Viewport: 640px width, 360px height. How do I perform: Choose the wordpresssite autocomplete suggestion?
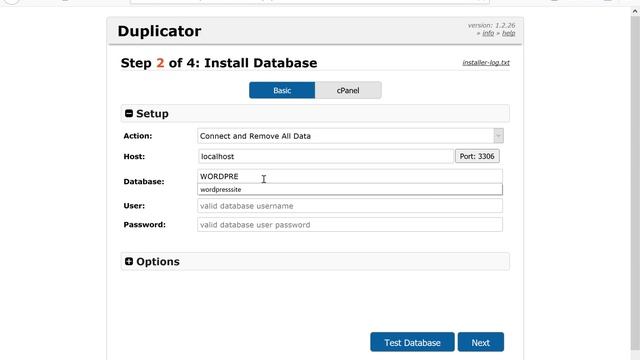[x=350, y=189]
